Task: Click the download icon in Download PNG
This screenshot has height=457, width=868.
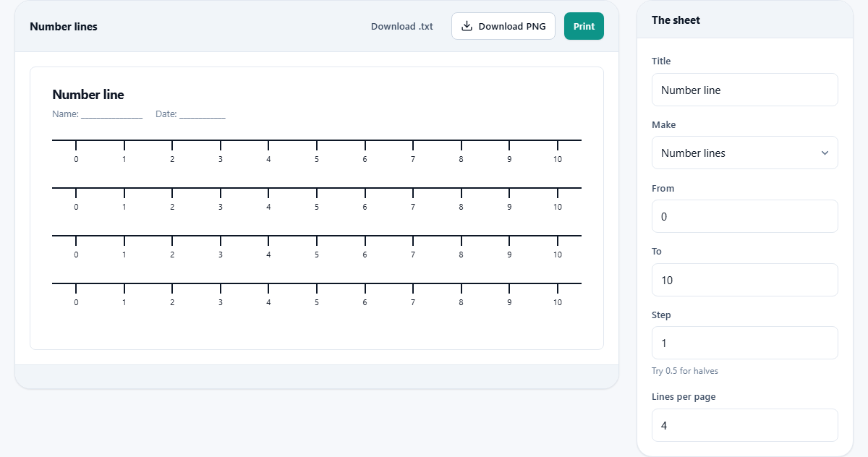Action: [x=467, y=26]
